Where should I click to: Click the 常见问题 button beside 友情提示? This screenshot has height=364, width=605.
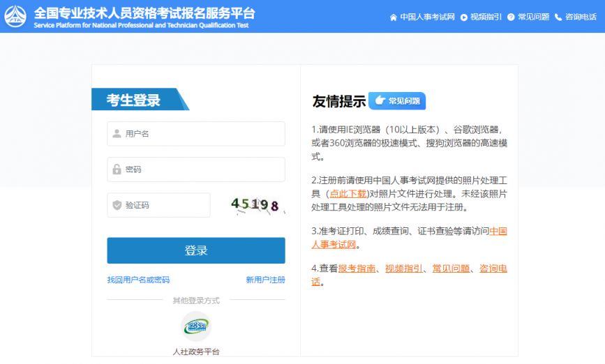click(397, 101)
